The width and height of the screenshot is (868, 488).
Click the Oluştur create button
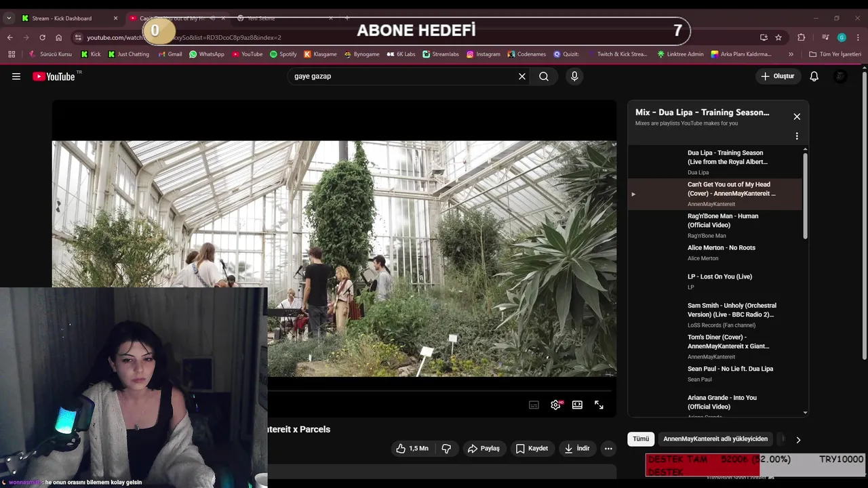point(777,77)
